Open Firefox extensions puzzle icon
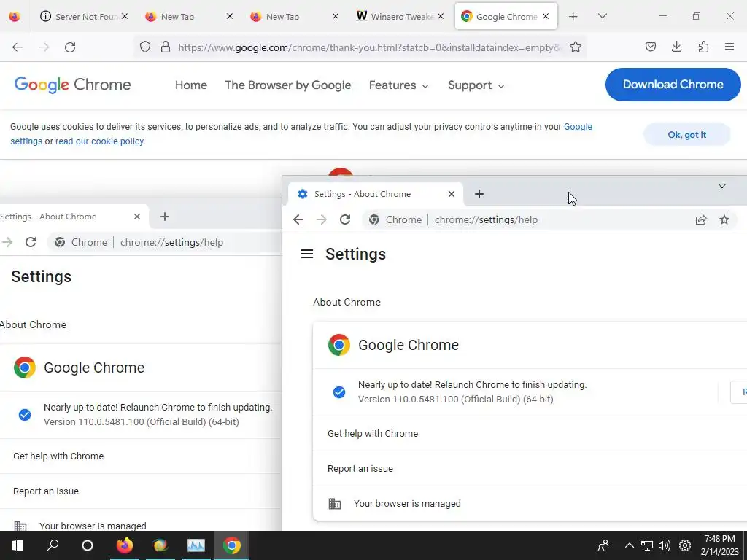This screenshot has height=560, width=747. [x=703, y=47]
